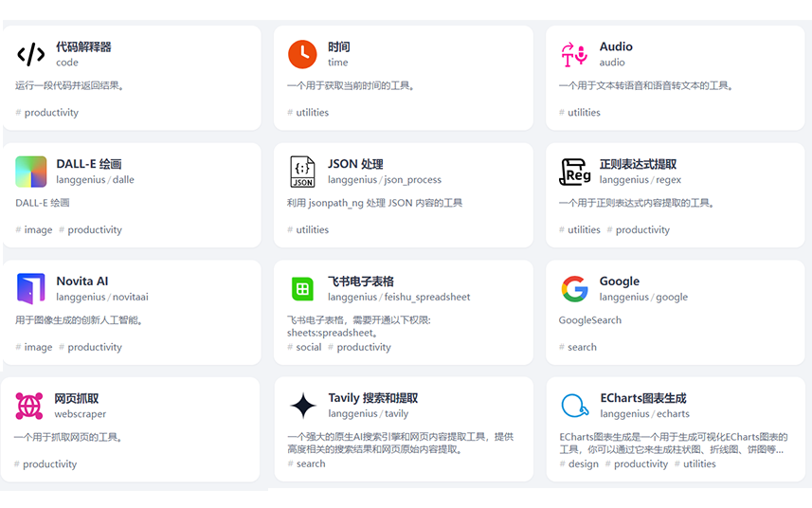Viewport: 812px width, 508px height.
Task: Click the '用于图像生成的创新人工智能' description
Action: click(80, 320)
